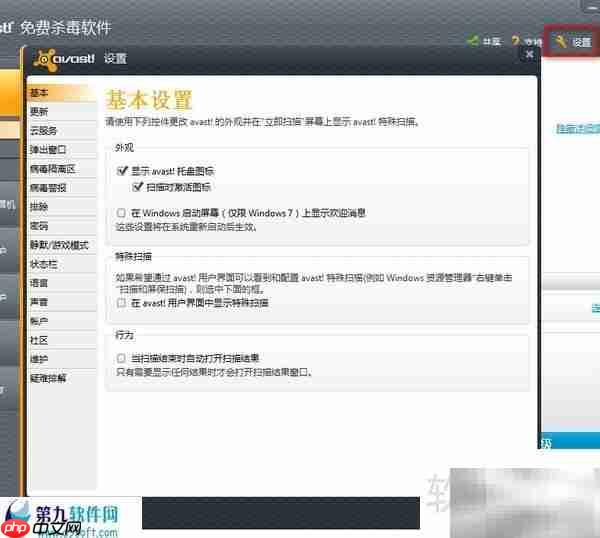
Task: Click the question-mark Help icon at top
Action: click(x=516, y=41)
